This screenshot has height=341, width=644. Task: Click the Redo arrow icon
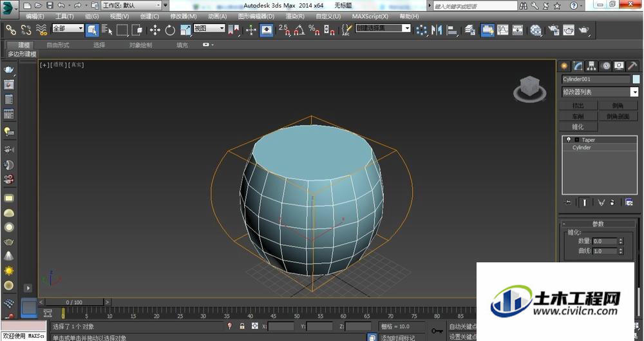coord(77,6)
